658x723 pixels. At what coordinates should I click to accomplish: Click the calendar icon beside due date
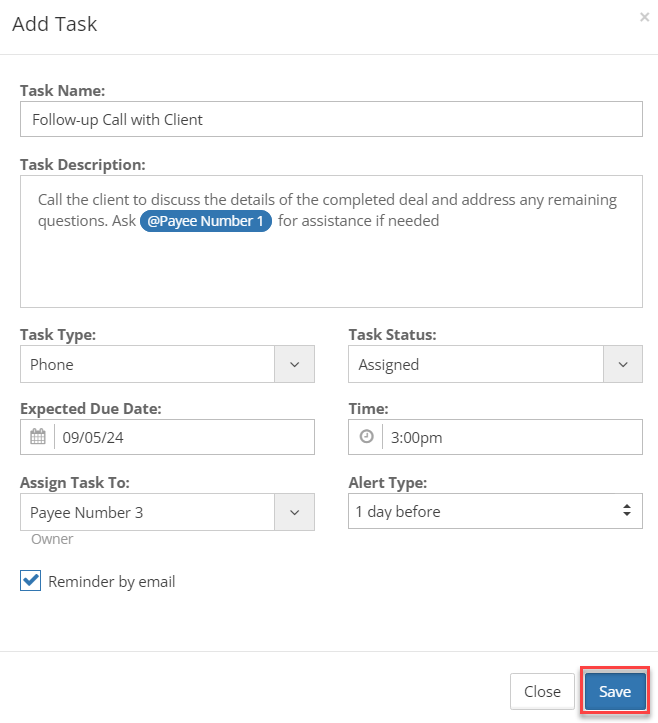point(38,437)
